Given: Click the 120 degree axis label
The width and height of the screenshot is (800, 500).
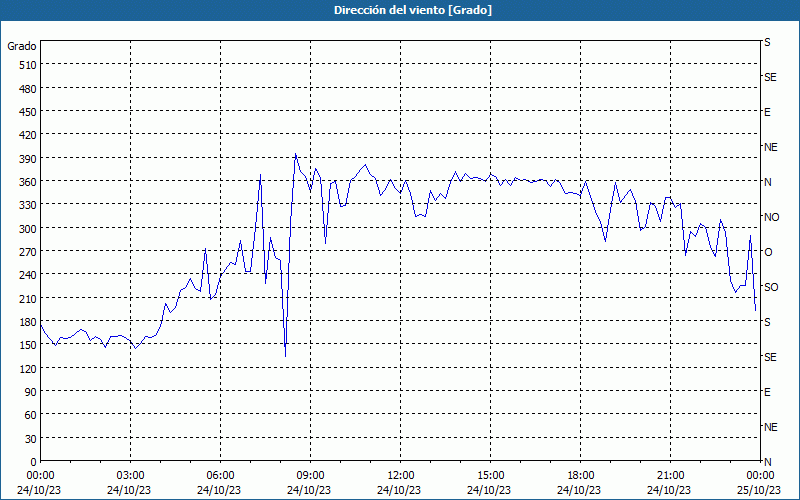Looking at the screenshot, I should point(29,368).
